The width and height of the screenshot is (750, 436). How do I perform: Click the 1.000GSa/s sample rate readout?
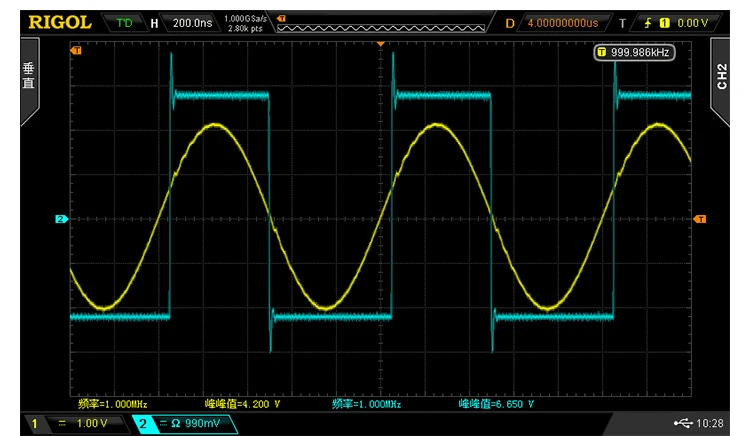pos(245,18)
